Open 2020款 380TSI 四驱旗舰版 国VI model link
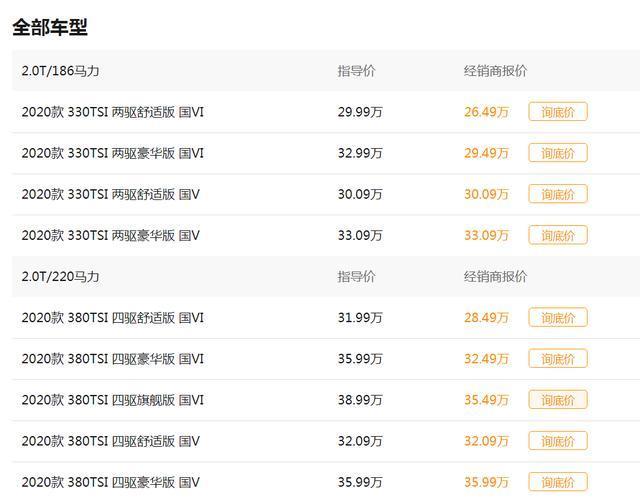The width and height of the screenshot is (640, 500). coord(113,400)
